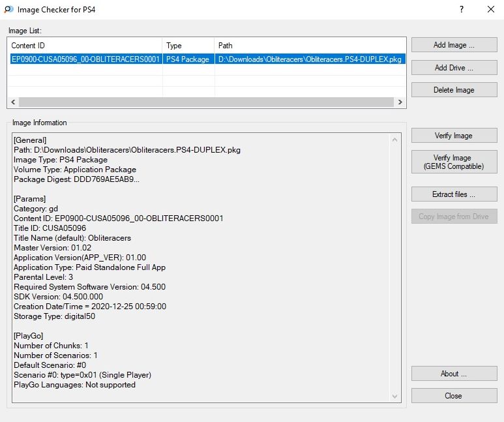Click the Title Name (default): Obliteracers line
The width and height of the screenshot is (504, 422).
tap(72, 238)
